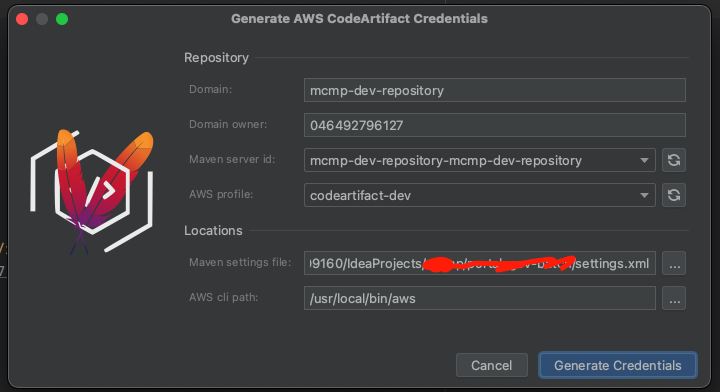Click the Repository section heading

click(216, 58)
